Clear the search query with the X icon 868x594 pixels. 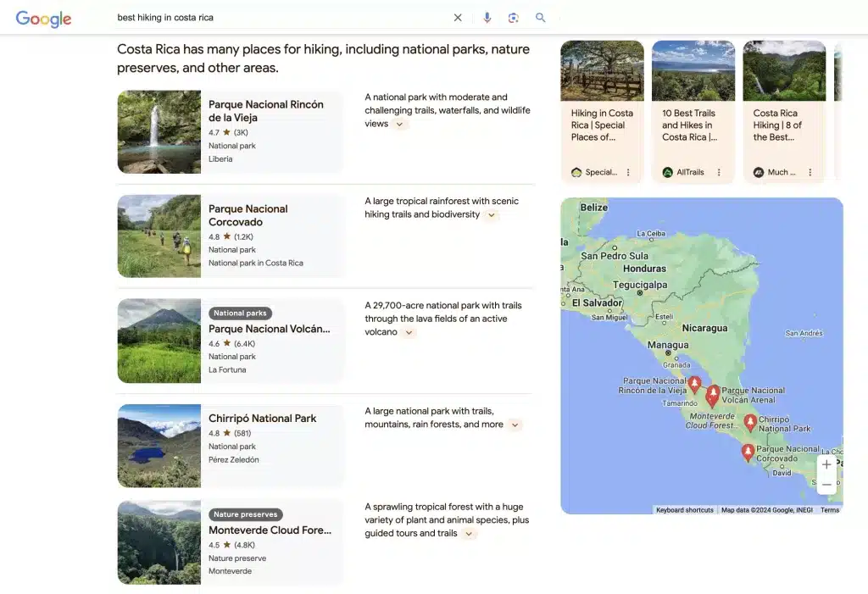(x=458, y=17)
